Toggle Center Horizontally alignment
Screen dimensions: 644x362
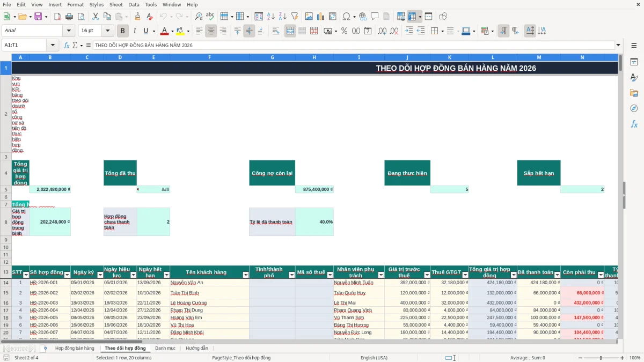tap(211, 31)
